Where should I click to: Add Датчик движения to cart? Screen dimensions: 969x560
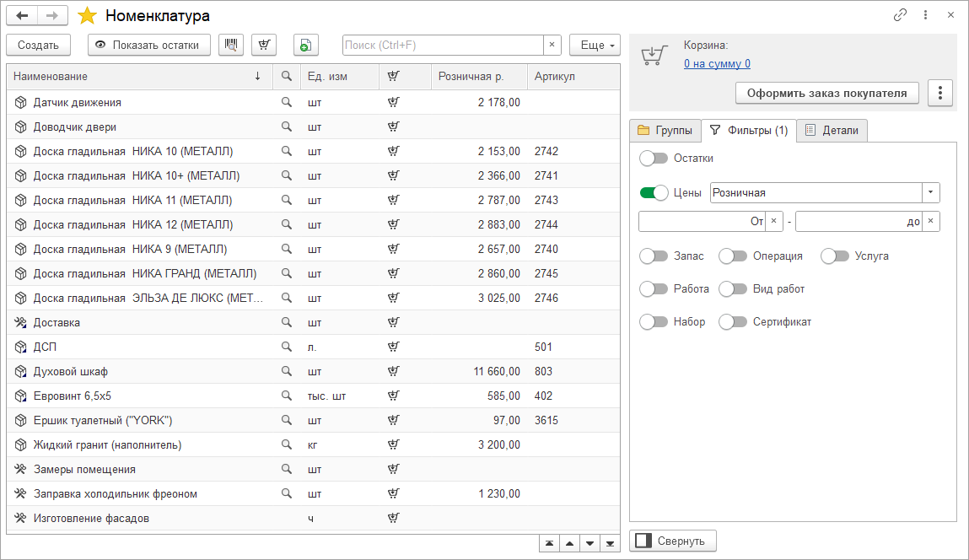tap(393, 102)
